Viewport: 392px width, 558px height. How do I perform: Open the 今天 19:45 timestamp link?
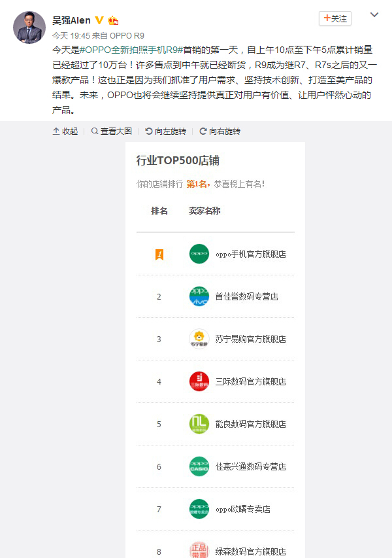coord(71,35)
